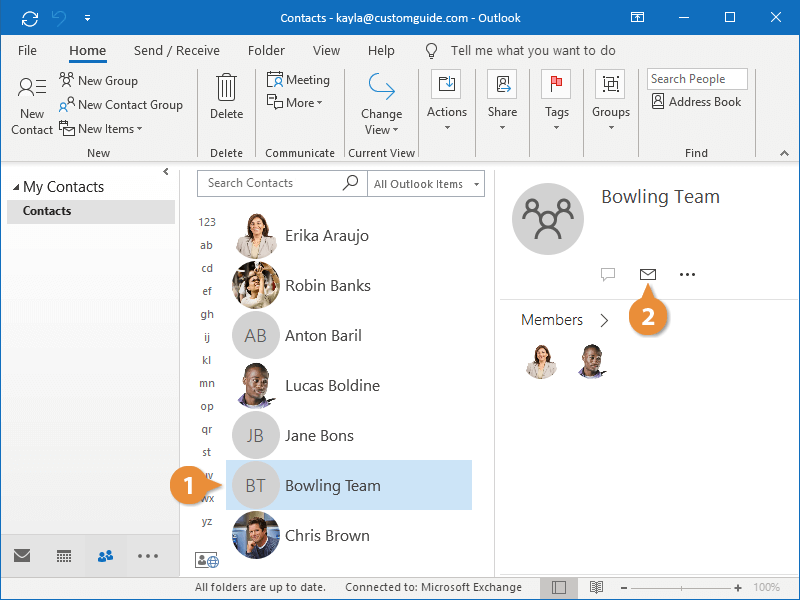The image size is (800, 600).
Task: Collapse the My Contacts folder group
Action: 16,187
